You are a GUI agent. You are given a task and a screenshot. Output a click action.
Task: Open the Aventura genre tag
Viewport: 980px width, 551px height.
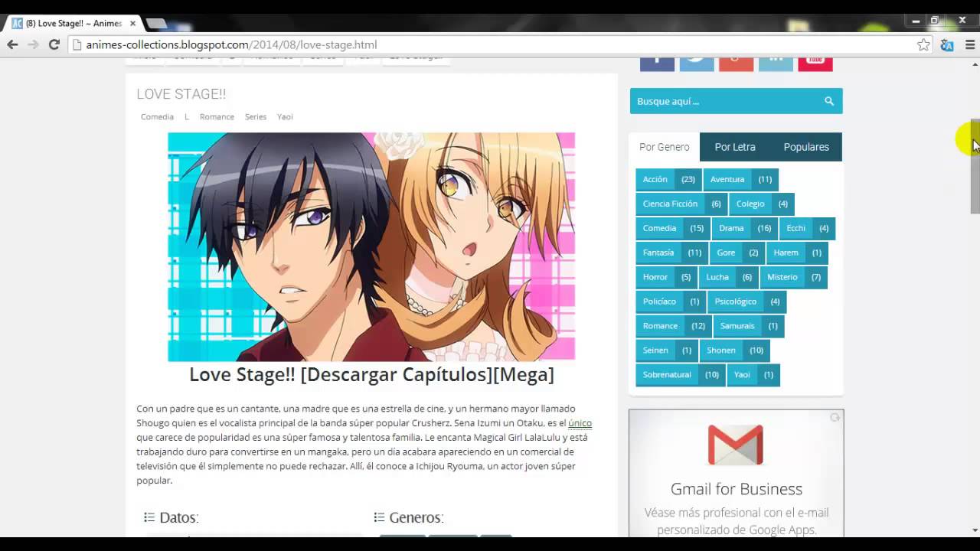pyautogui.click(x=740, y=179)
